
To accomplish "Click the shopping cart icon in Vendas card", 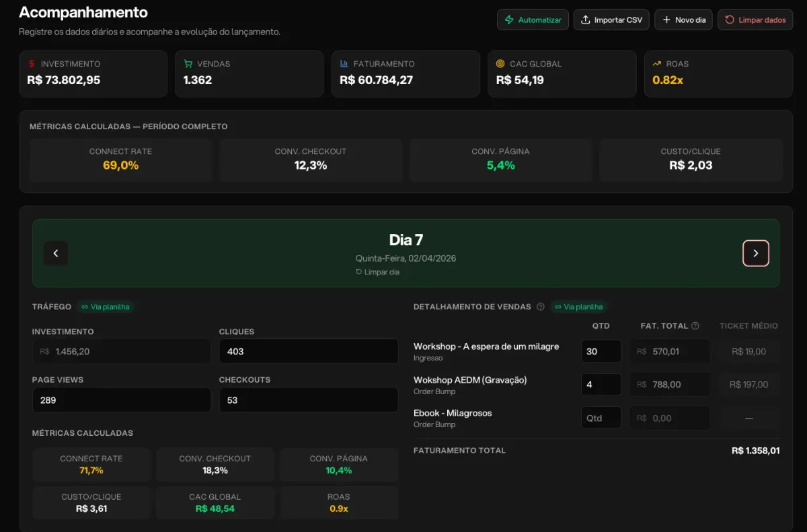I will pyautogui.click(x=188, y=64).
